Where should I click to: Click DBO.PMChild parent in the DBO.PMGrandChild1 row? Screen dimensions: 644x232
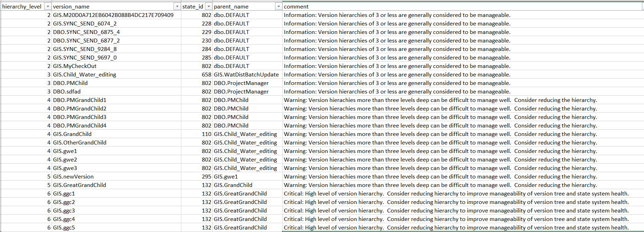pos(247,100)
